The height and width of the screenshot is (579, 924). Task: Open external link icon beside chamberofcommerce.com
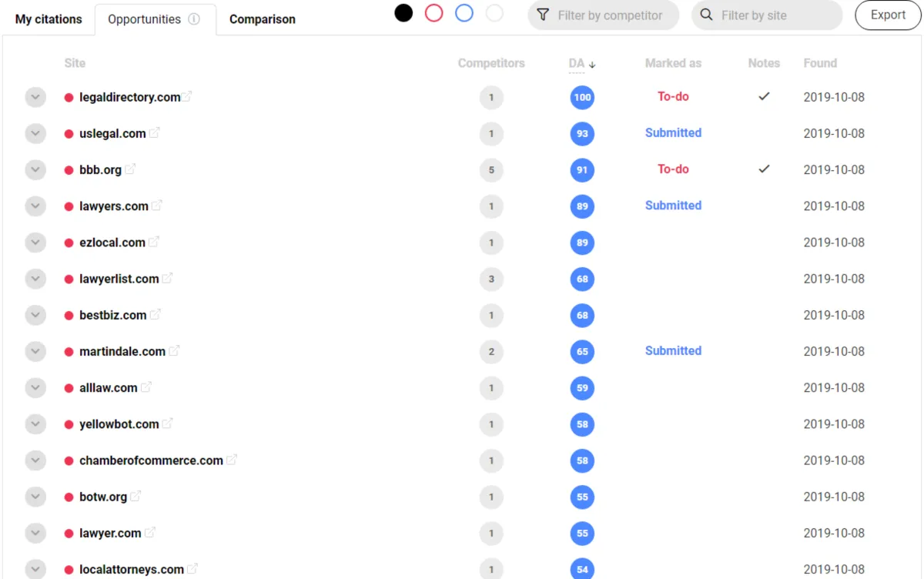tap(232, 460)
